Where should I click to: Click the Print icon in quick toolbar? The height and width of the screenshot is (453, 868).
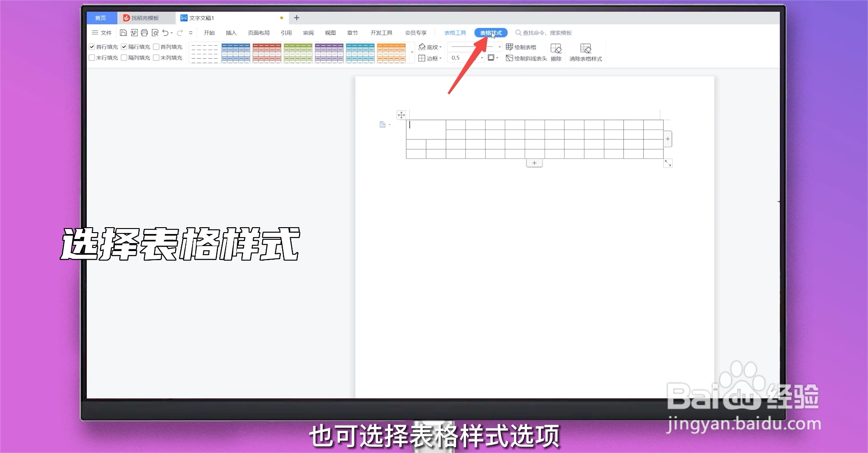(x=144, y=33)
